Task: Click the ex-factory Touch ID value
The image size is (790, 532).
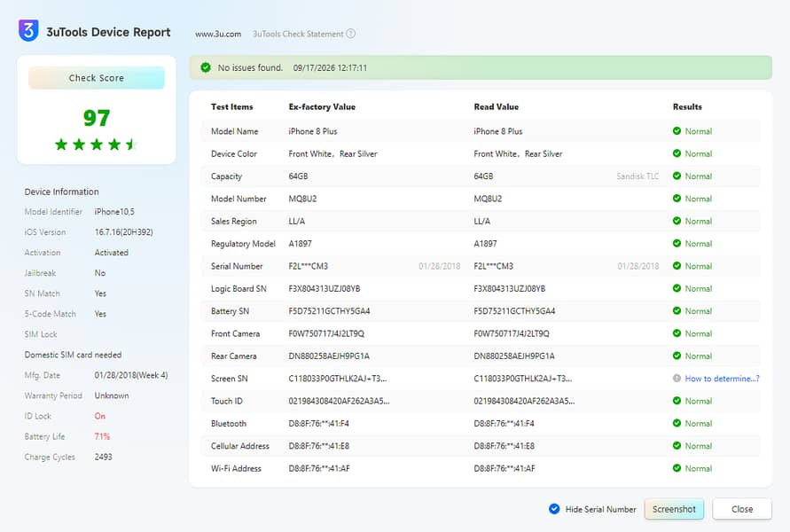Action: tap(339, 401)
